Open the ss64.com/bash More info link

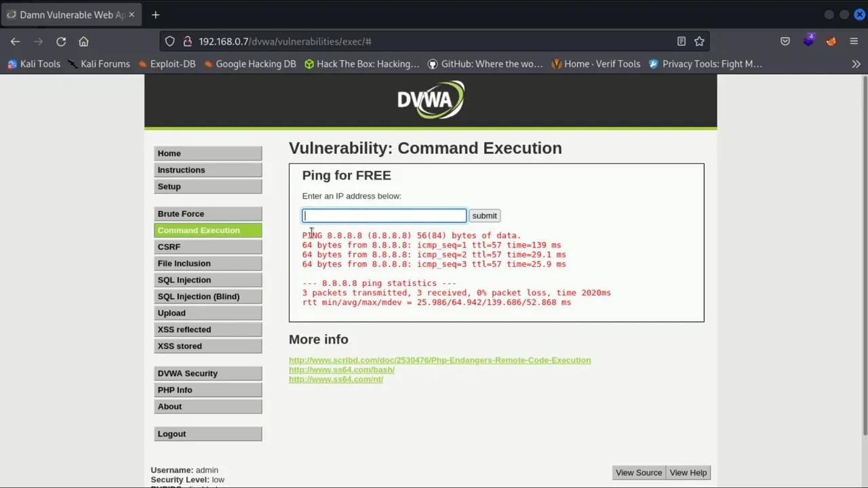click(341, 369)
